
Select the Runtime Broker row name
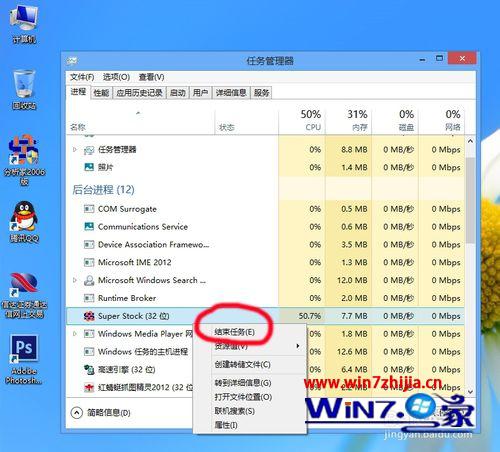click(x=127, y=298)
